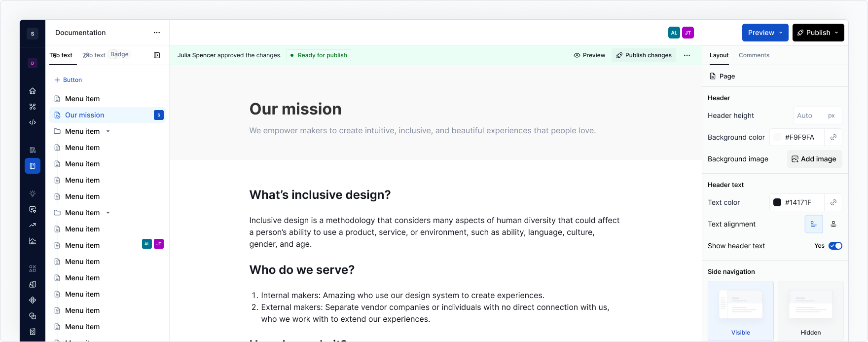Click the AL avatar on the Menu item row
Screen dimensions: 868x342
coord(147,244)
